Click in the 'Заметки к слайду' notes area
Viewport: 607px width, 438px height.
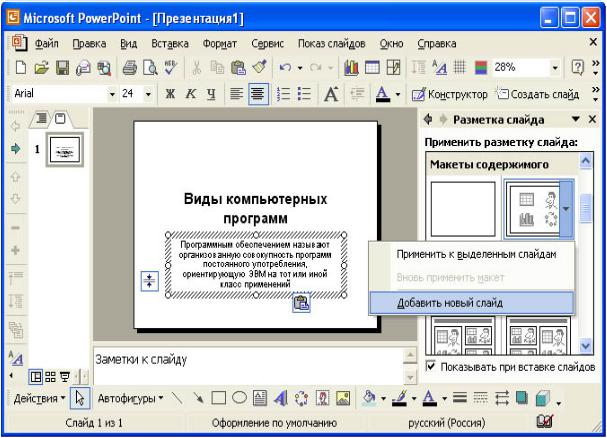[x=248, y=366]
